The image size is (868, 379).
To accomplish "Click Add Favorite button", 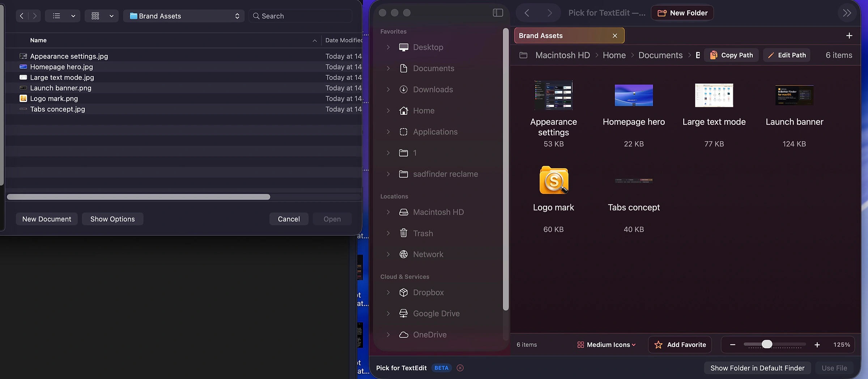I will [680, 345].
